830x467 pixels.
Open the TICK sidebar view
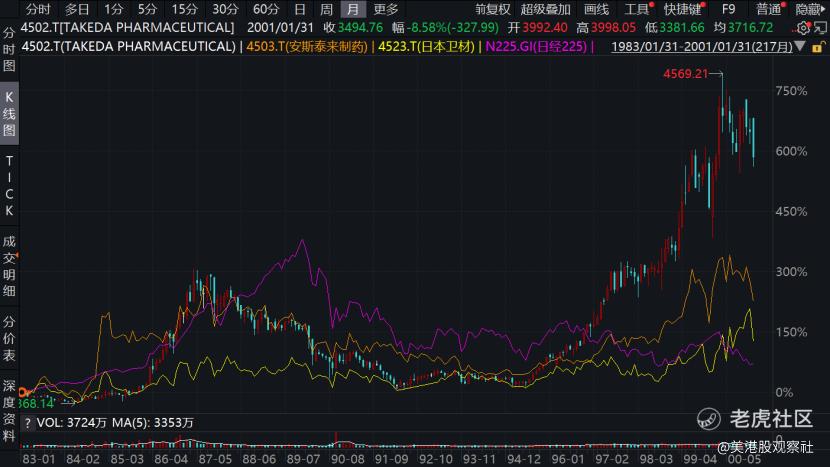[9, 185]
